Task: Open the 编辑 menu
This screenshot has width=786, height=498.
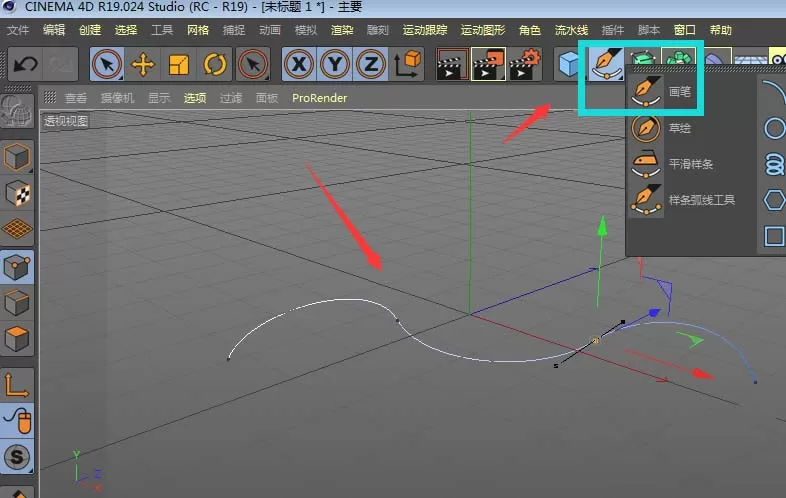Action: (x=54, y=30)
